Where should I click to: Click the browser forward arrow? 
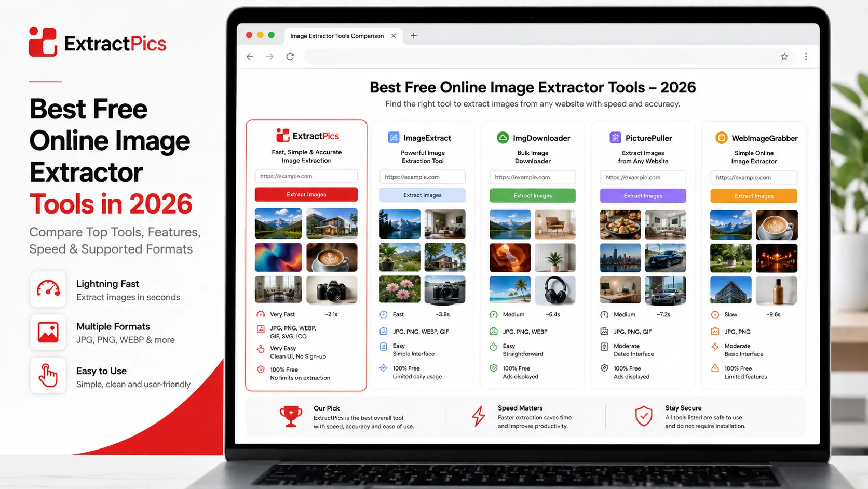coord(270,57)
